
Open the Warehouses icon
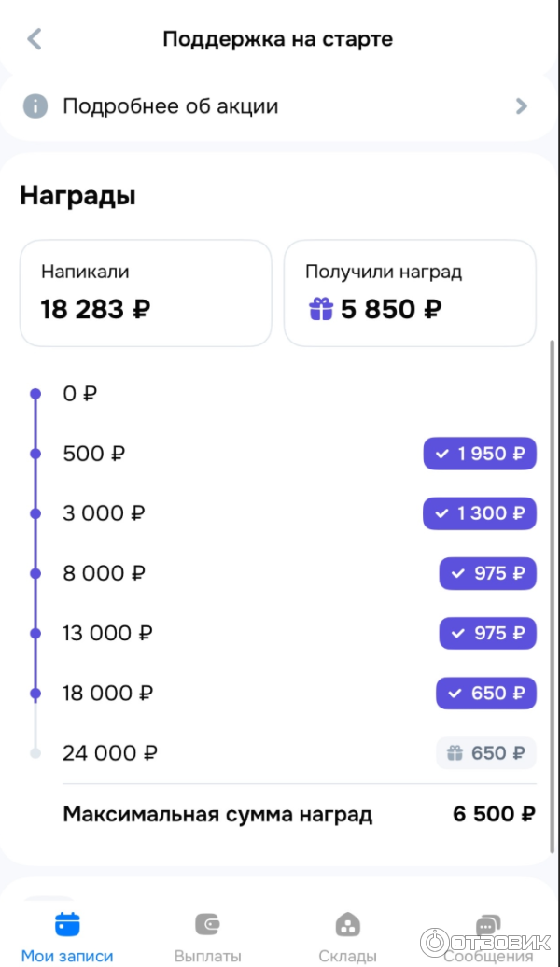[347, 924]
